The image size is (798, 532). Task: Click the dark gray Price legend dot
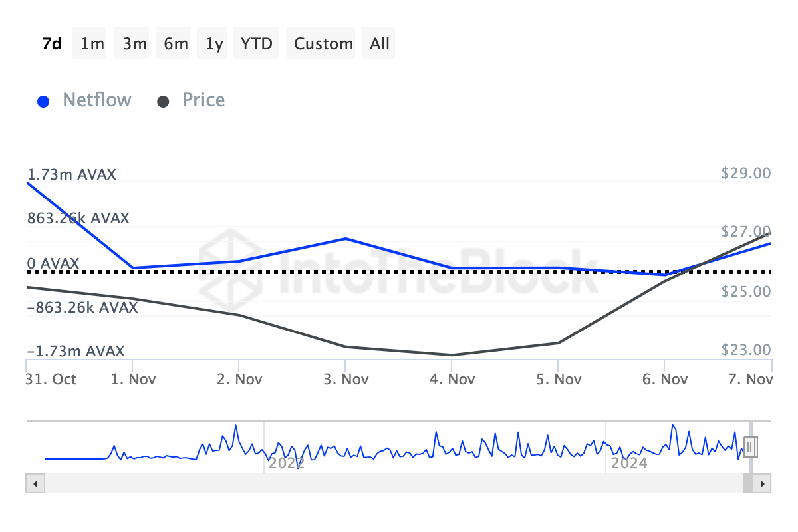click(x=163, y=102)
